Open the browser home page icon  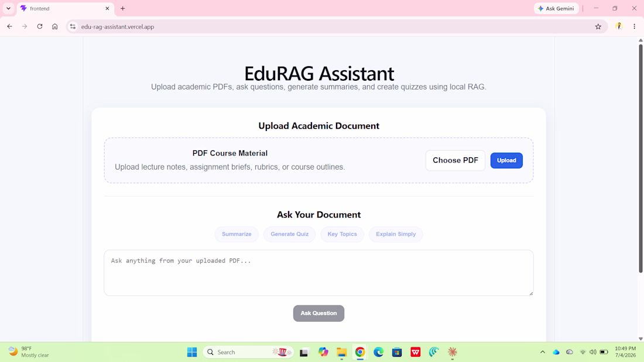[x=54, y=27]
